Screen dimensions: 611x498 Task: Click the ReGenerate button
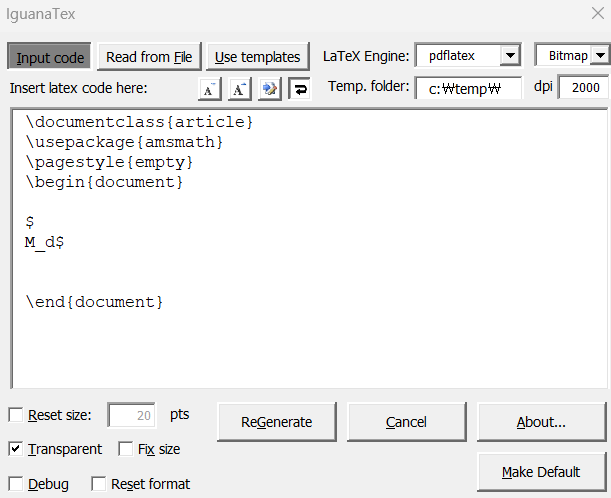tap(277, 422)
